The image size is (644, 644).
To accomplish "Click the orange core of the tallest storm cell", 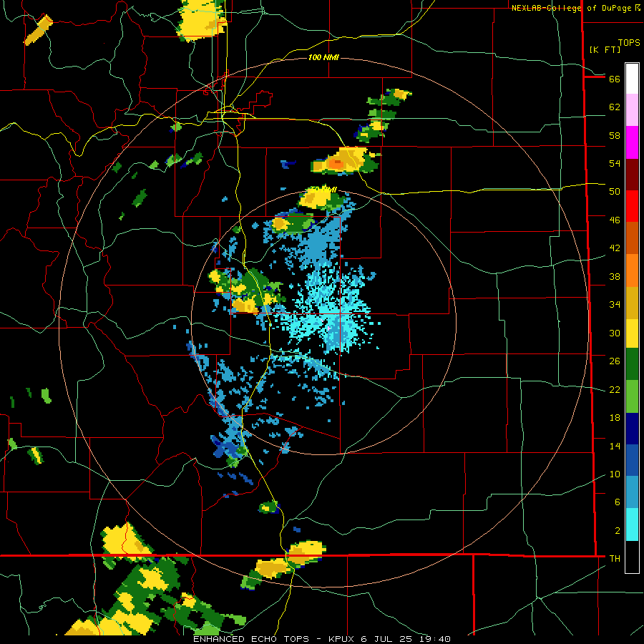I will click(336, 164).
